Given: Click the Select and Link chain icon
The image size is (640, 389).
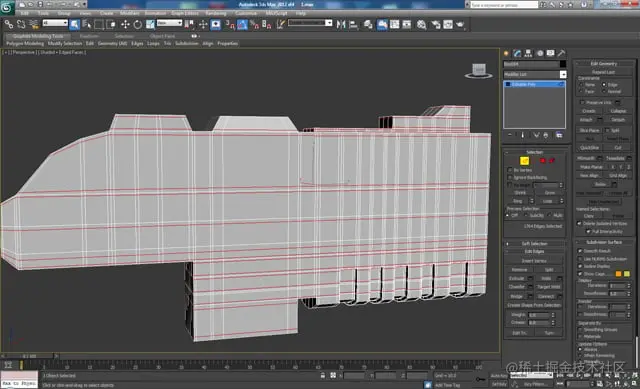Looking at the screenshot, I should pos(8,24).
